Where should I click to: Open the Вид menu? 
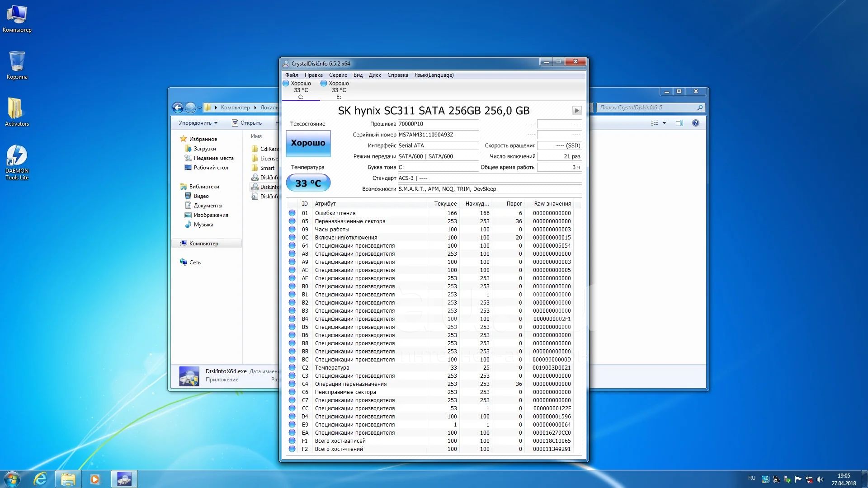pos(358,75)
